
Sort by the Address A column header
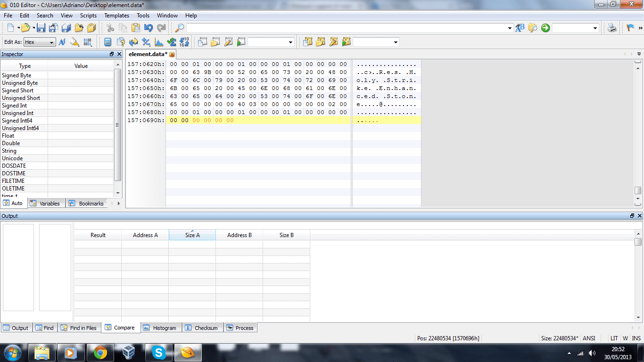click(x=145, y=235)
